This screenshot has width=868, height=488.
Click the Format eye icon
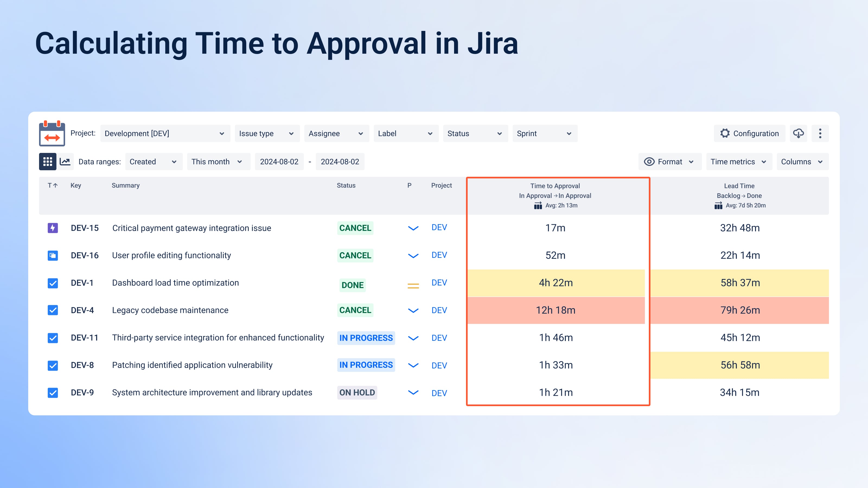(649, 162)
